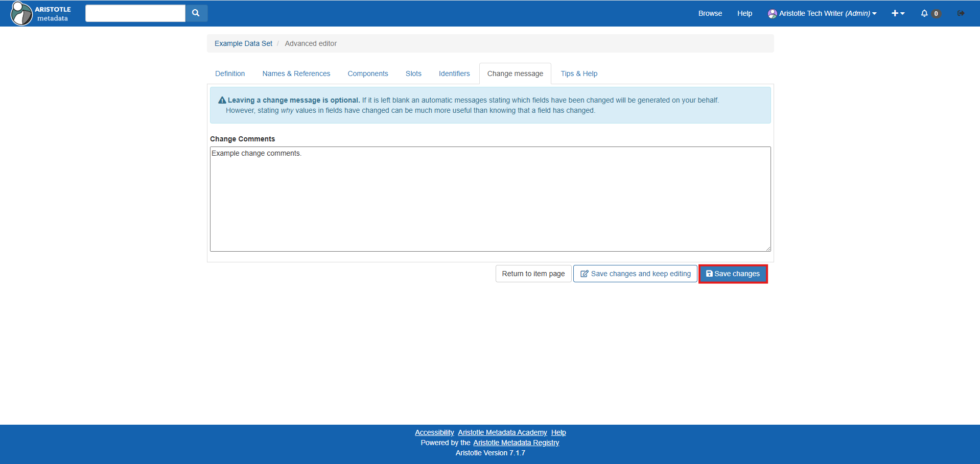Open the notifications bell icon
This screenshot has width=980, height=464.
click(924, 13)
